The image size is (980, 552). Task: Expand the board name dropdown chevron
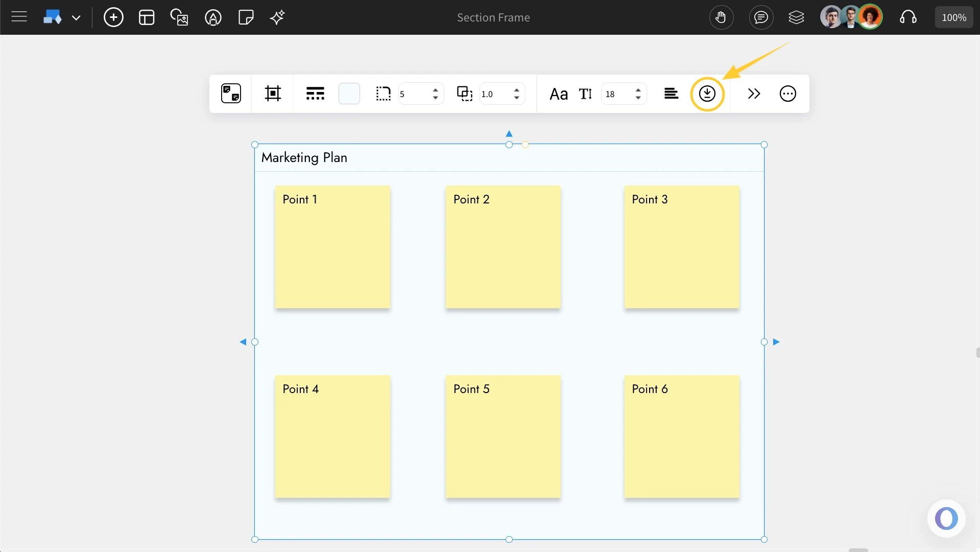(77, 17)
